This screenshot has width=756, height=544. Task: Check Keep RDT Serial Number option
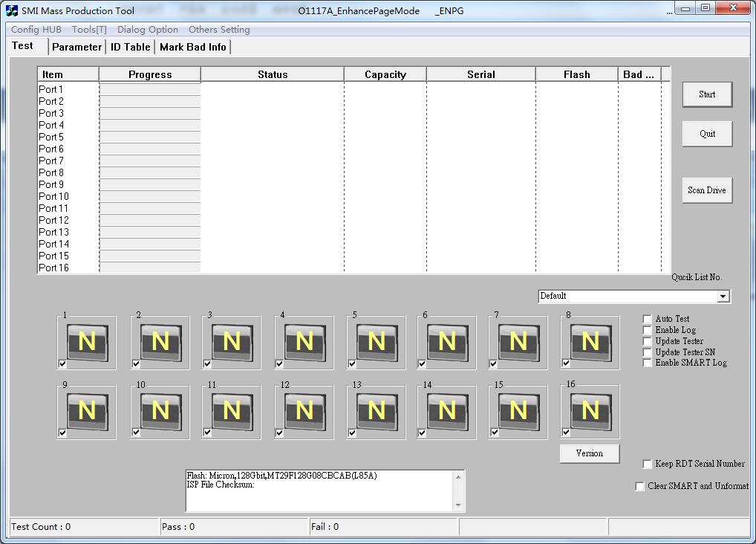(648, 464)
